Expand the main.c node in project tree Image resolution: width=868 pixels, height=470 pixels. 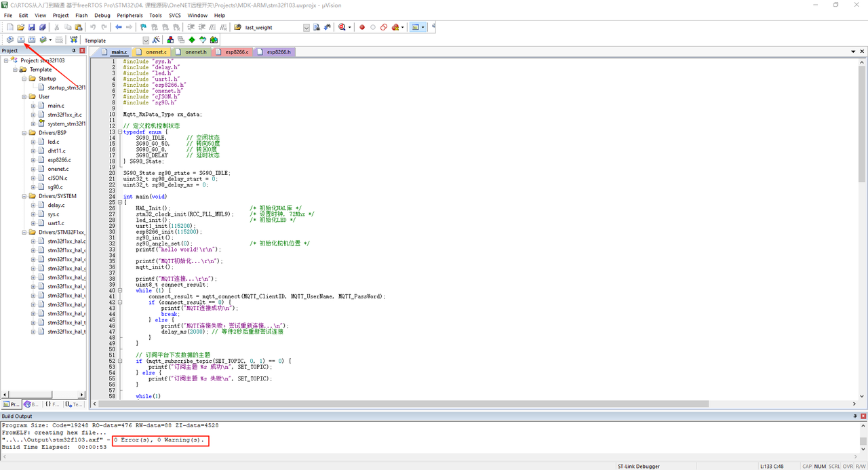(33, 106)
